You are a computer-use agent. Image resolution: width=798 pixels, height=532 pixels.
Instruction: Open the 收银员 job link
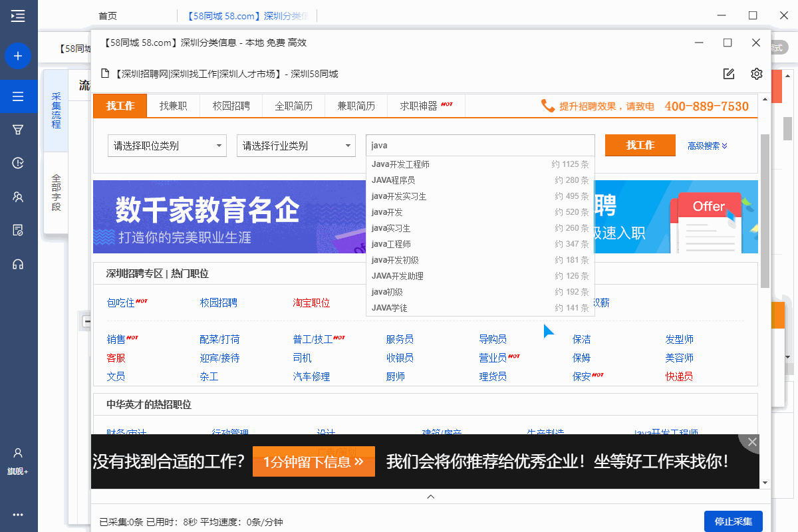(400, 358)
